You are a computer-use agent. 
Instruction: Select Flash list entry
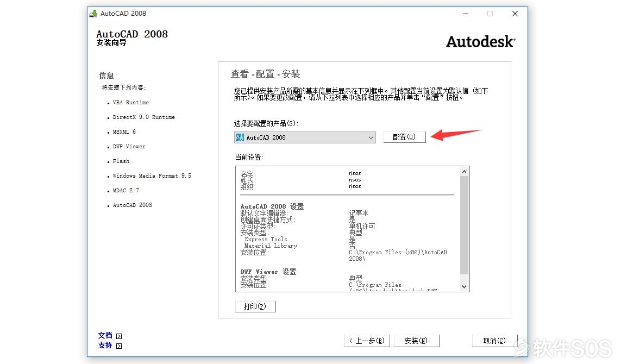121,161
